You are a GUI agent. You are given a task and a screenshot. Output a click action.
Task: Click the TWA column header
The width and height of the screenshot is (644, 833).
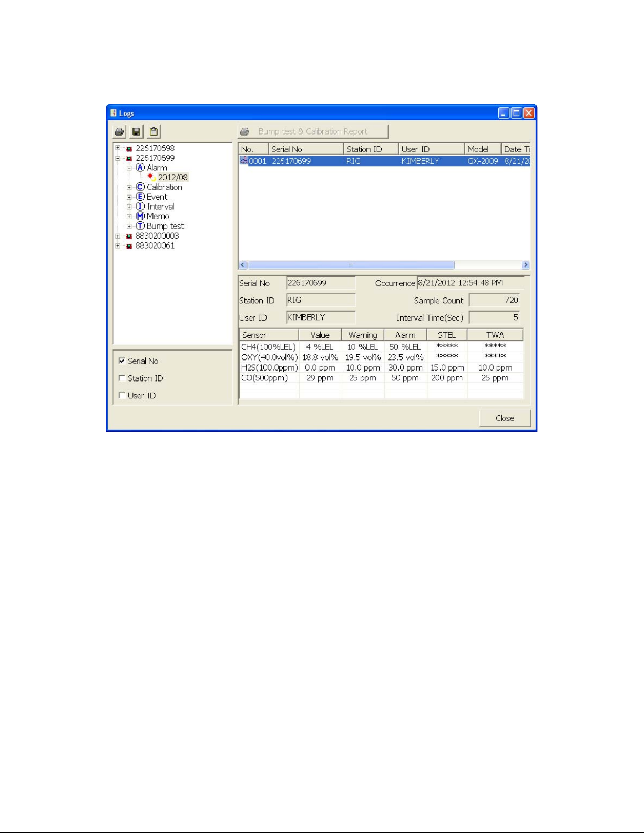tap(495, 335)
